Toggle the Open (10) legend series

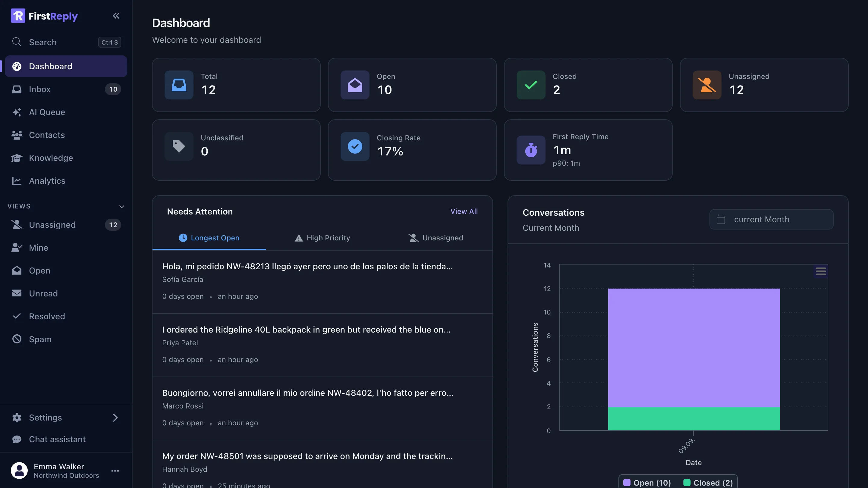coord(647,483)
